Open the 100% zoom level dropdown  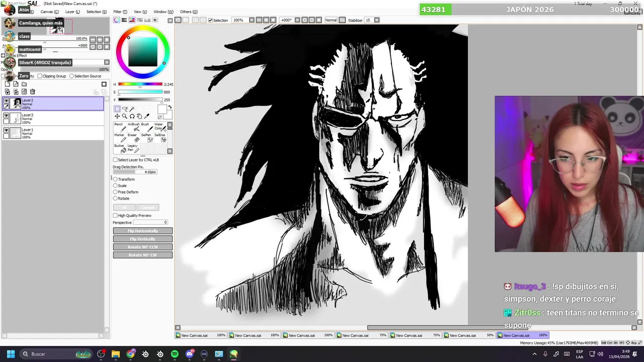[252, 20]
